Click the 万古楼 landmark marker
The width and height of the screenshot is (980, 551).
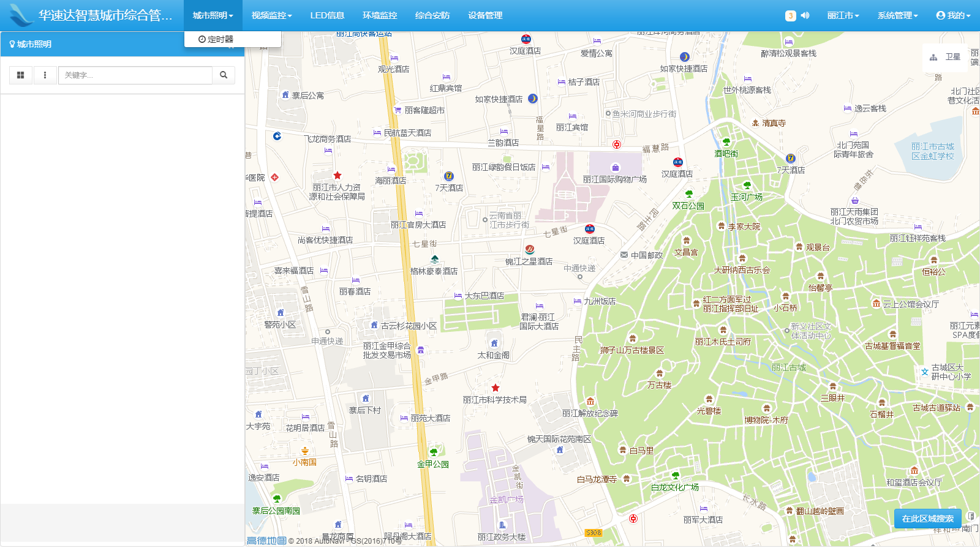(x=660, y=373)
